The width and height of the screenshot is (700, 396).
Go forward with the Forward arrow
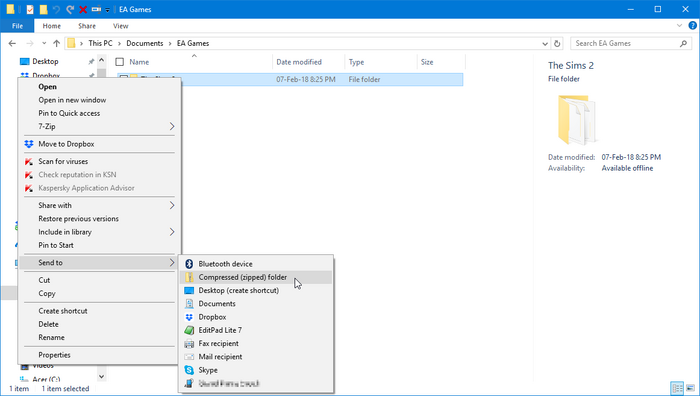(x=30, y=43)
